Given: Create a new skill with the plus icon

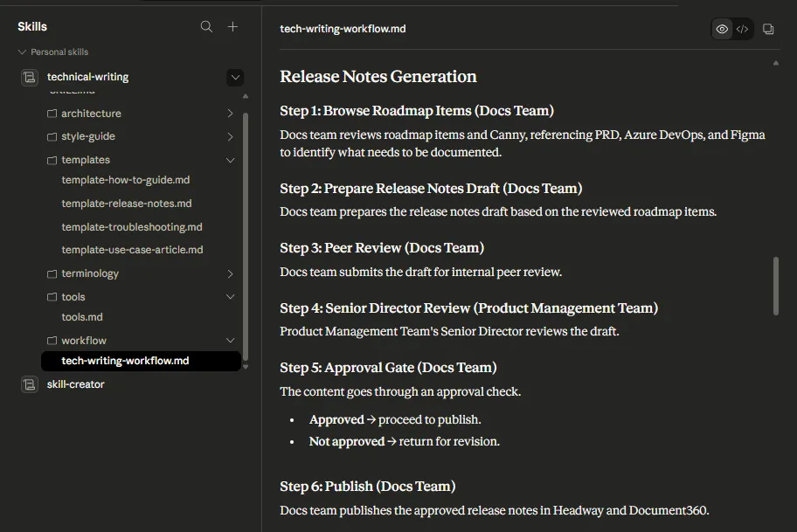Looking at the screenshot, I should tap(232, 26).
